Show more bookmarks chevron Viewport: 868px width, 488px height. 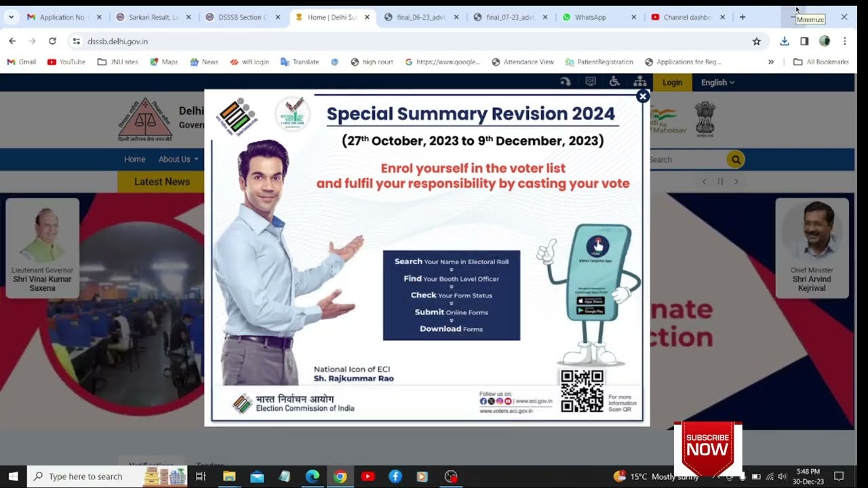click(x=771, y=62)
